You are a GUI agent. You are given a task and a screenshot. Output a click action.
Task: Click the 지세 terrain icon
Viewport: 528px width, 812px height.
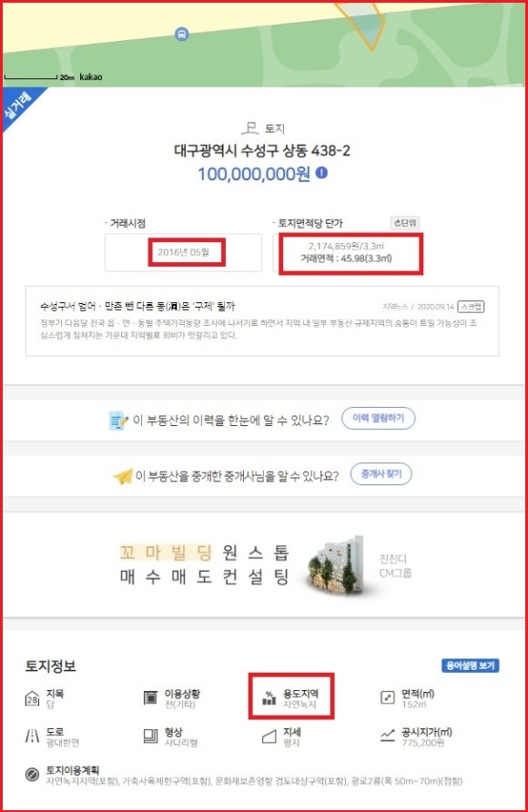[269, 736]
